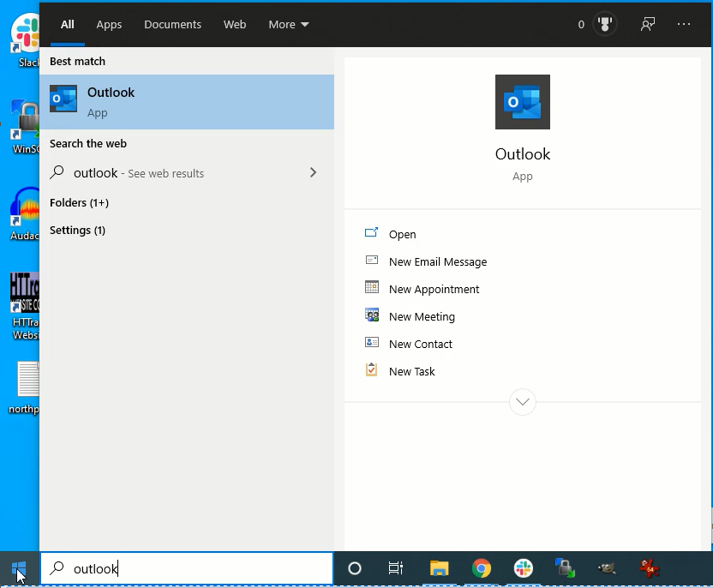Create a New Contact

420,344
